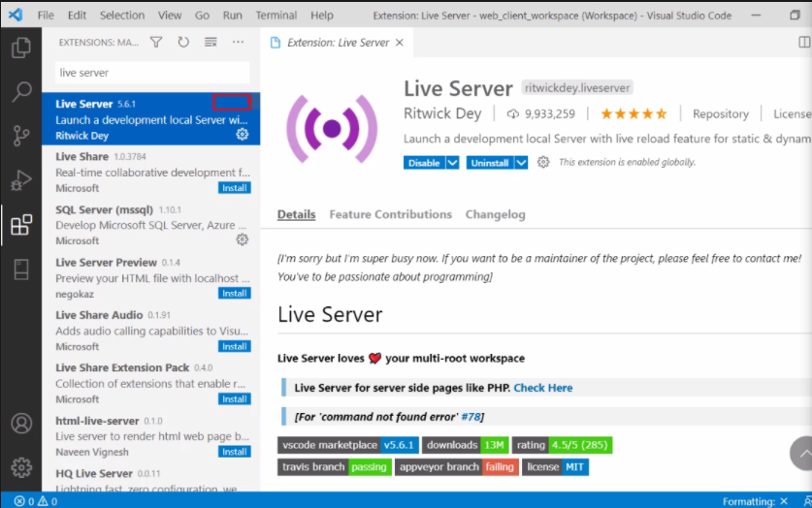Viewport: 812px width, 508px height.
Task: Open manage gear next to Uninstall button
Action: (542, 162)
